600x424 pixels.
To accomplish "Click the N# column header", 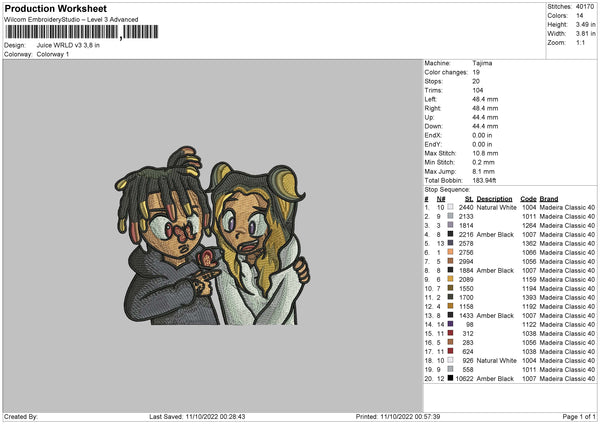I will pos(441,199).
